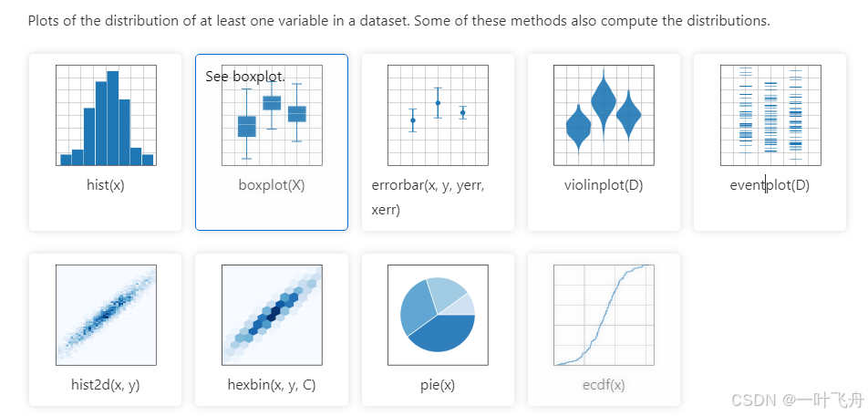Select the errorbar plot thumbnail
The height and width of the screenshot is (416, 868).
438,115
